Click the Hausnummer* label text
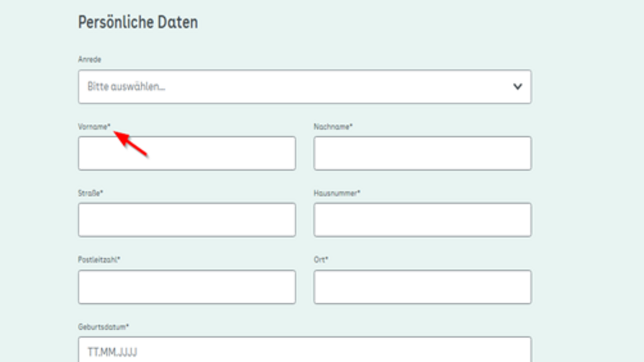 (336, 193)
